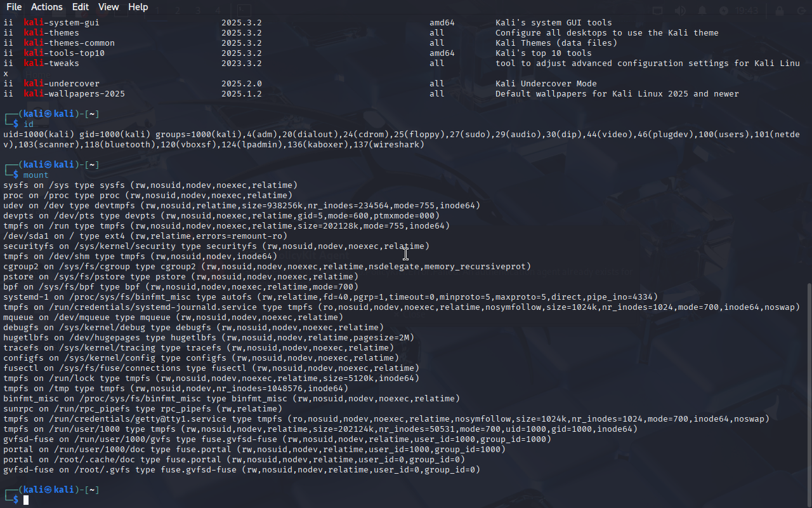Click the 'portal on /run/user/1000/doc' line
The width and height of the screenshot is (812, 508).
pyautogui.click(x=254, y=449)
